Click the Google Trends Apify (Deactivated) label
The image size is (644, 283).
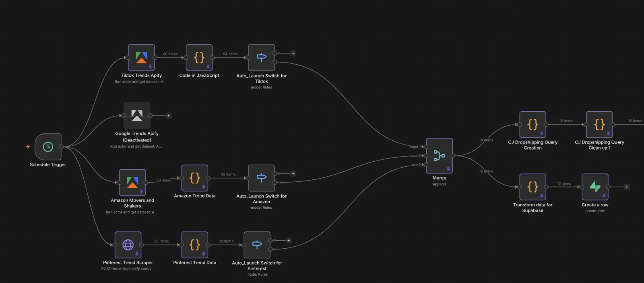click(137, 137)
